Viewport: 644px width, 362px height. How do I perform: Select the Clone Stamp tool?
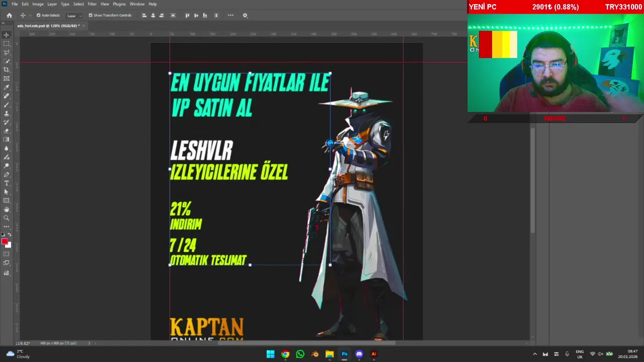tap(7, 114)
